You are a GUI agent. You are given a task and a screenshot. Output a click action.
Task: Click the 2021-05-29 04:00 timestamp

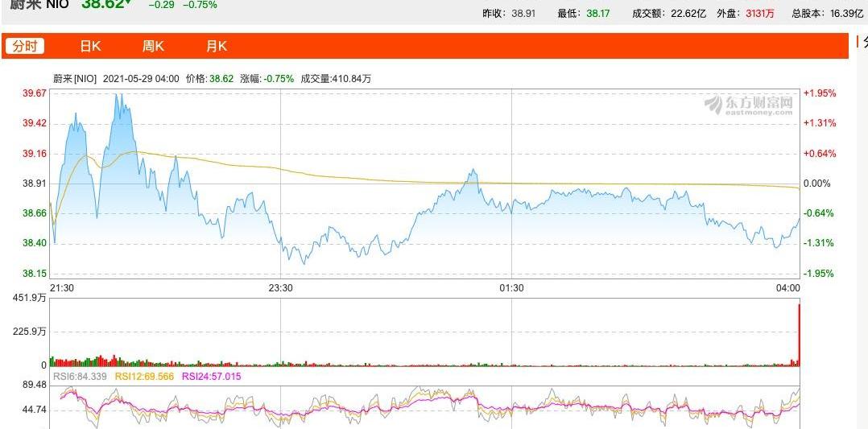[141, 79]
